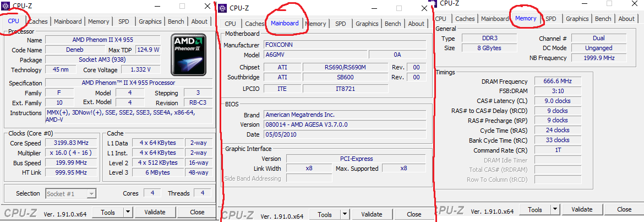Screen dimensions: 644x222
Task: Click the Level 3 cache value 6 MBytes
Action: (x=158, y=172)
